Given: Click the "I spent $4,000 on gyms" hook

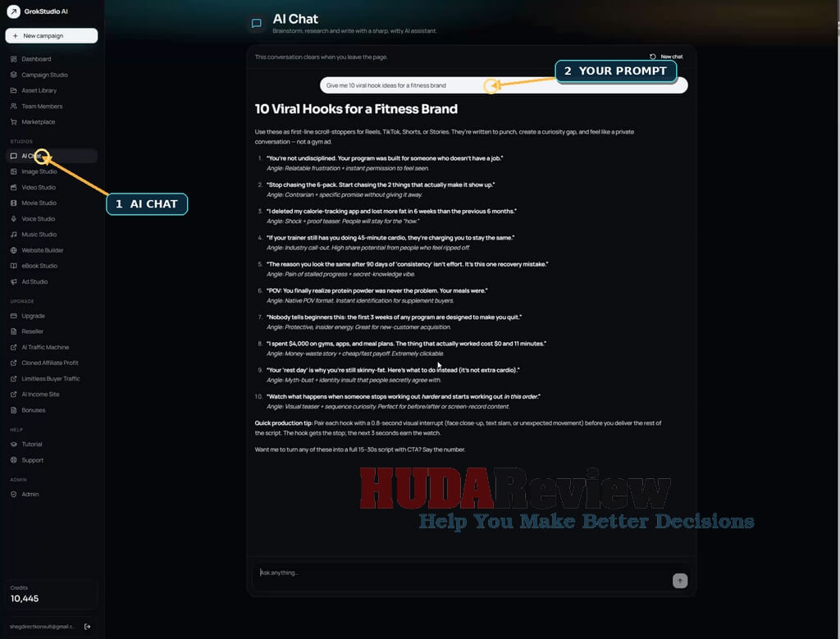Looking at the screenshot, I should click(x=406, y=344).
